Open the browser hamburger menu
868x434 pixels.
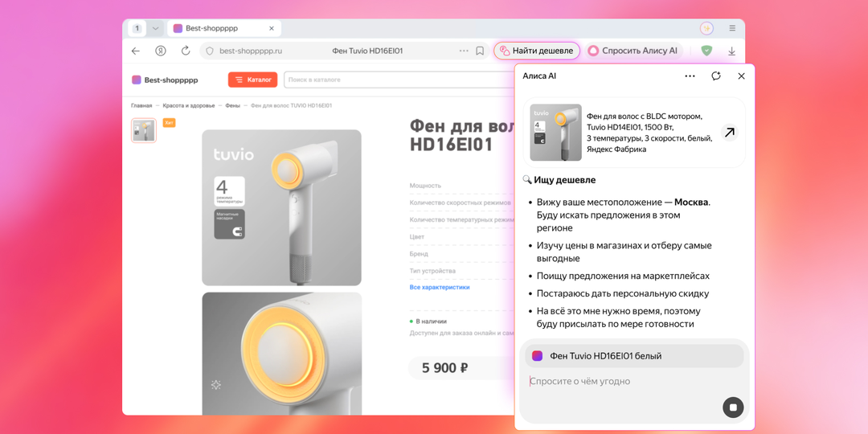tap(732, 27)
